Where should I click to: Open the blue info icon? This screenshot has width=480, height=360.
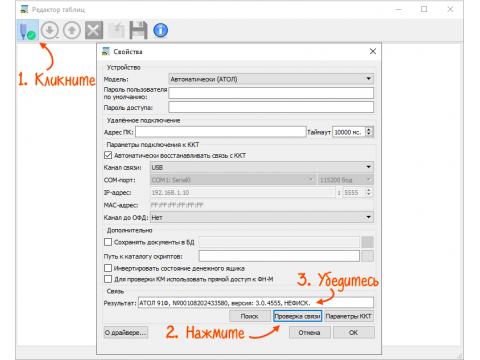[x=160, y=30]
